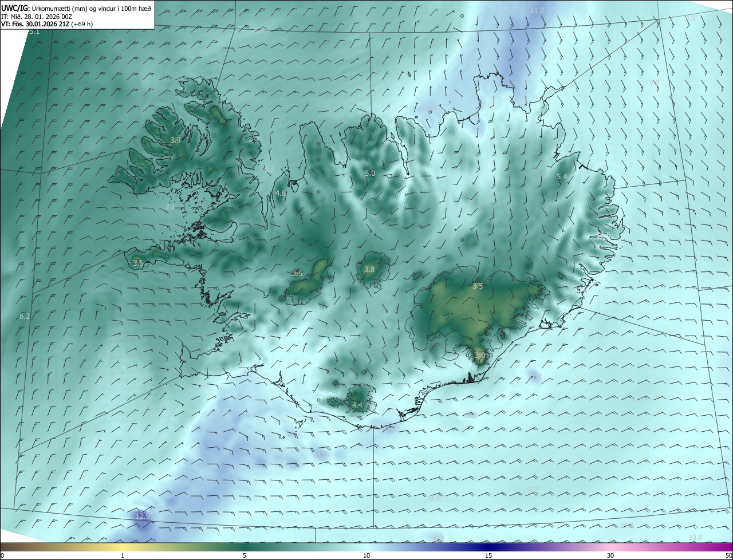Click the title line 'UWC/IG: Úrkomumætti (mm) og vindur í 100m hæð'
Viewport: 733px width, 560px height.
coord(76,9)
